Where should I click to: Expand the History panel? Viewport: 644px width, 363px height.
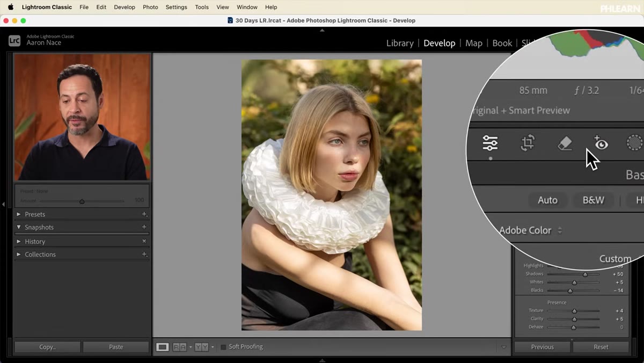tap(19, 242)
